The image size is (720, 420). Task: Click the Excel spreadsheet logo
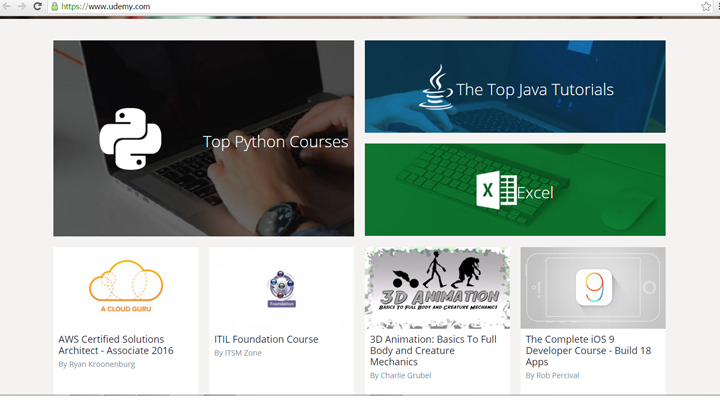click(496, 190)
